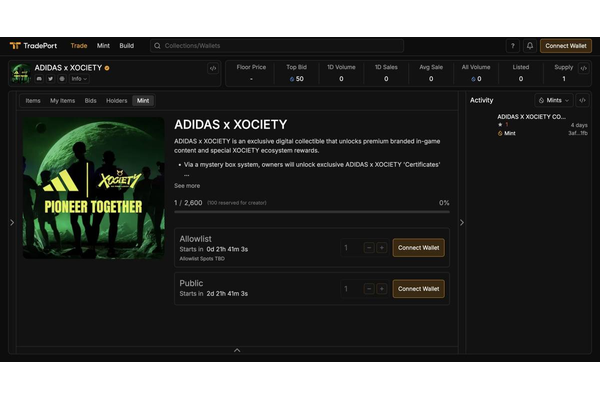This screenshot has height=400, width=600.
Task: Expand the left sidebar chevron
Action: point(12,222)
